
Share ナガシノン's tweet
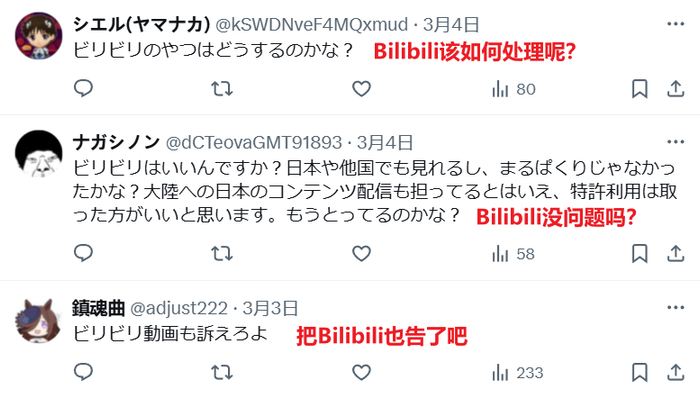675,253
